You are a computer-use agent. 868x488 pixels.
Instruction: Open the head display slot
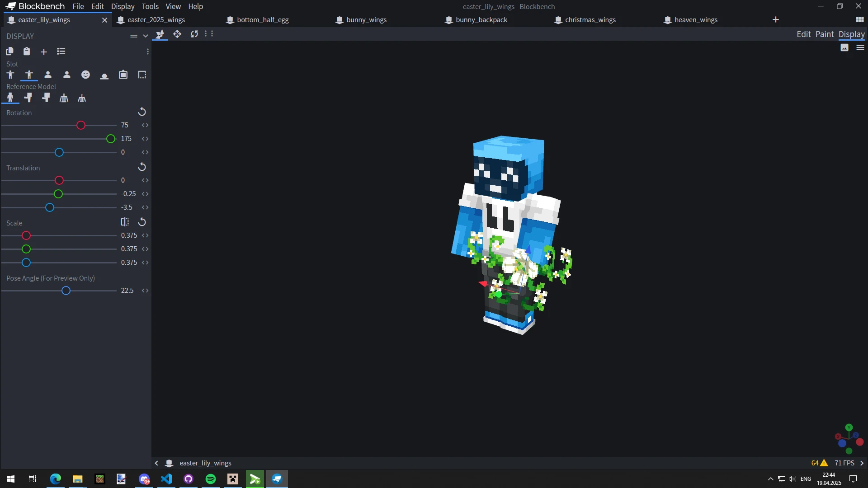pyautogui.click(x=85, y=75)
